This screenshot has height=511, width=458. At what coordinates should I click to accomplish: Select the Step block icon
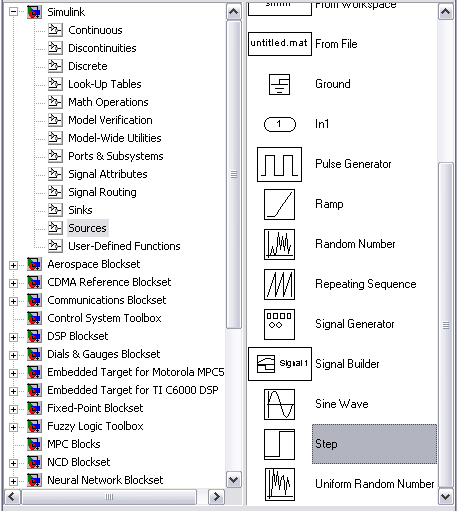pyautogui.click(x=279, y=444)
